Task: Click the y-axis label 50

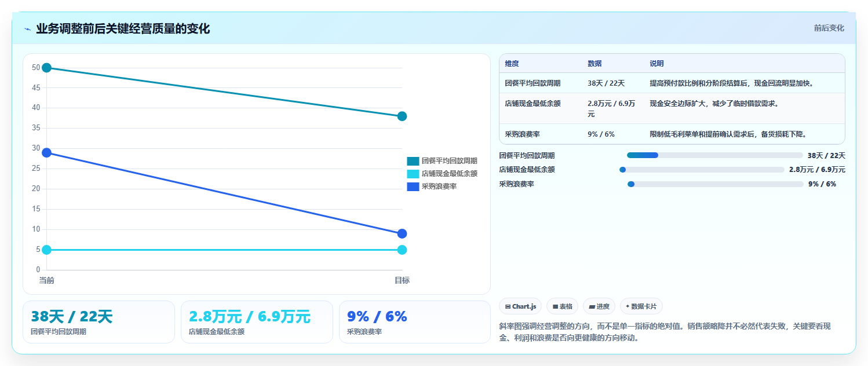Action: click(x=36, y=68)
